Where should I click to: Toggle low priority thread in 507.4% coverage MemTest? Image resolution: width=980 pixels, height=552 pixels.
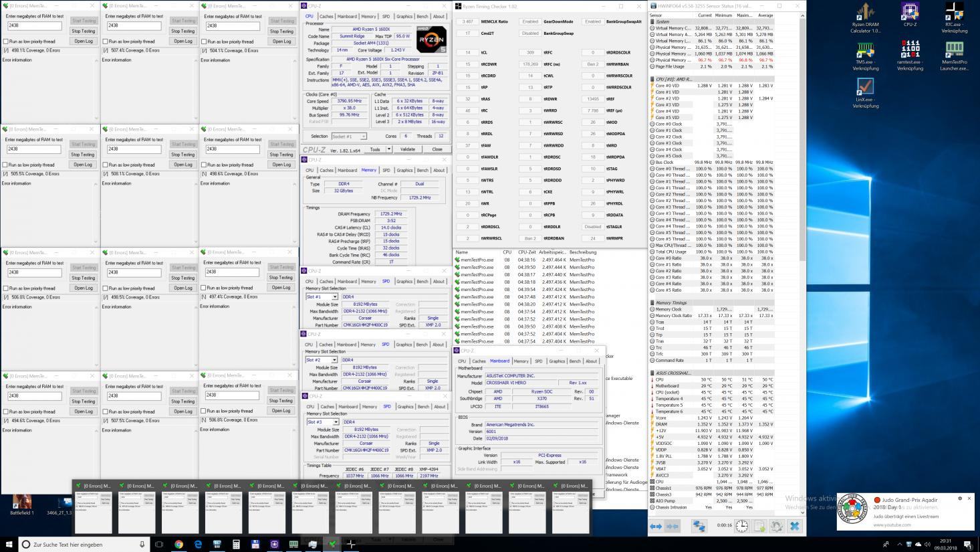coord(106,41)
